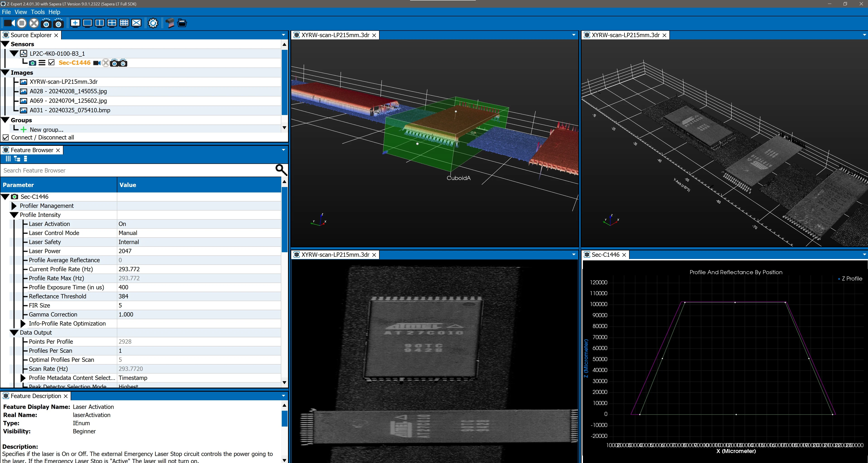Switch to many-tile grid display layout

124,23
